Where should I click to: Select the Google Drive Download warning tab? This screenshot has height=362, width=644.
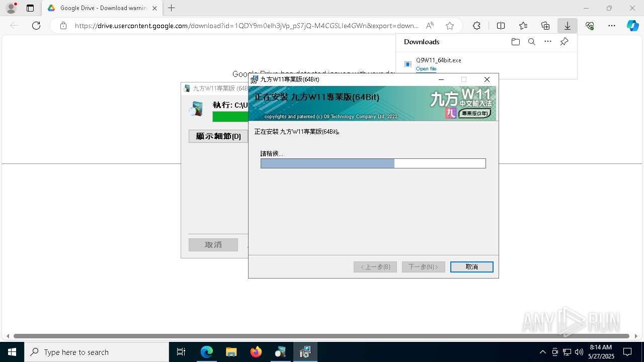[102, 8]
